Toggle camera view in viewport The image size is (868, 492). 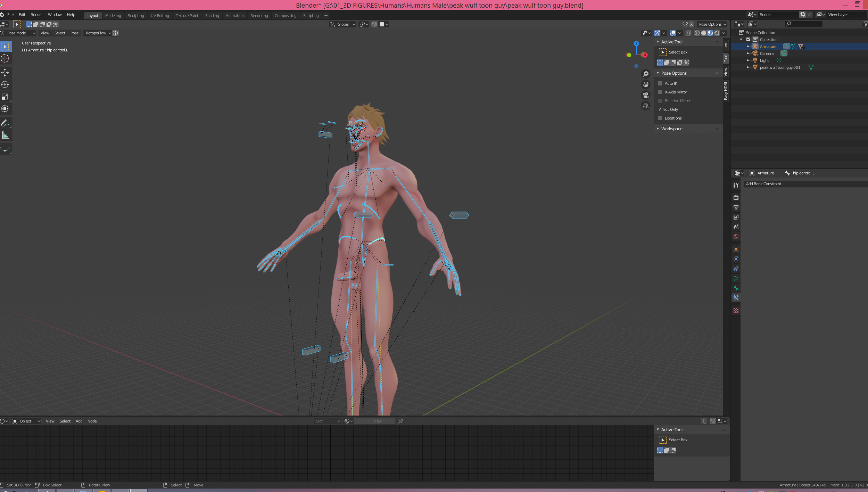pos(646,95)
